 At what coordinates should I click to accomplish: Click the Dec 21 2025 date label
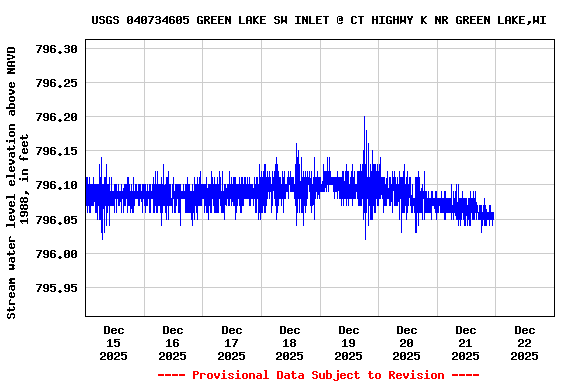(x=465, y=343)
